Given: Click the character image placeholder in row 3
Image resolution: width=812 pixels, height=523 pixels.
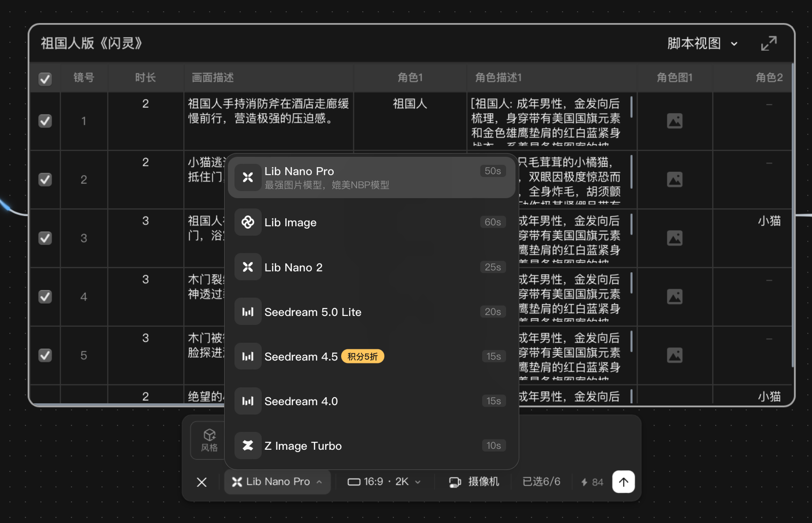Looking at the screenshot, I should [675, 238].
